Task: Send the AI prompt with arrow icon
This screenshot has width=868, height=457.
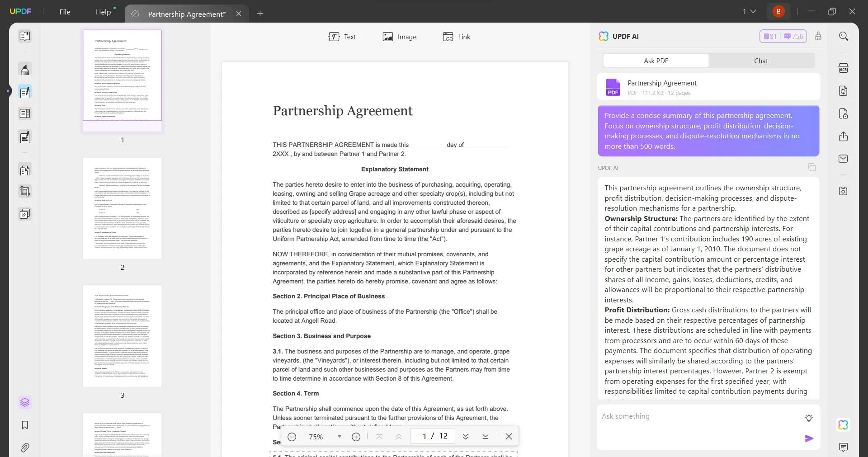Action: (x=809, y=438)
